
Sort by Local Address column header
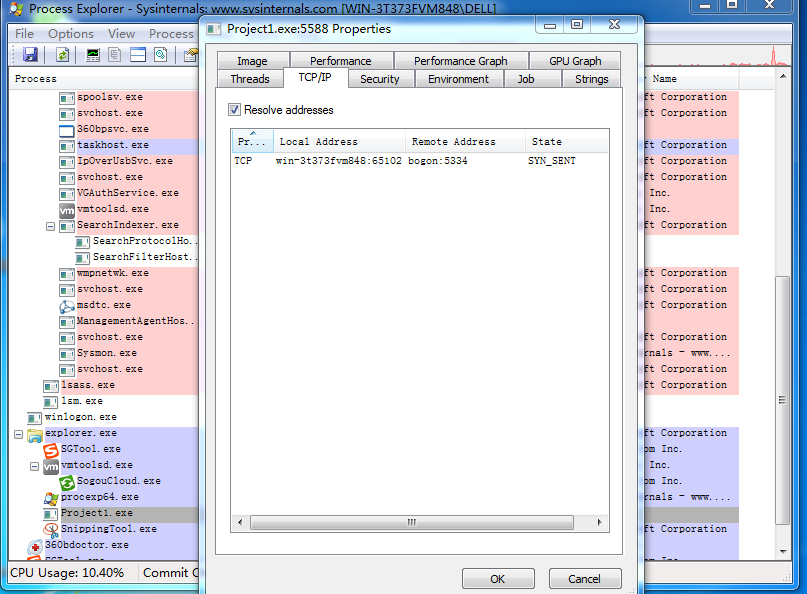pyautogui.click(x=339, y=142)
